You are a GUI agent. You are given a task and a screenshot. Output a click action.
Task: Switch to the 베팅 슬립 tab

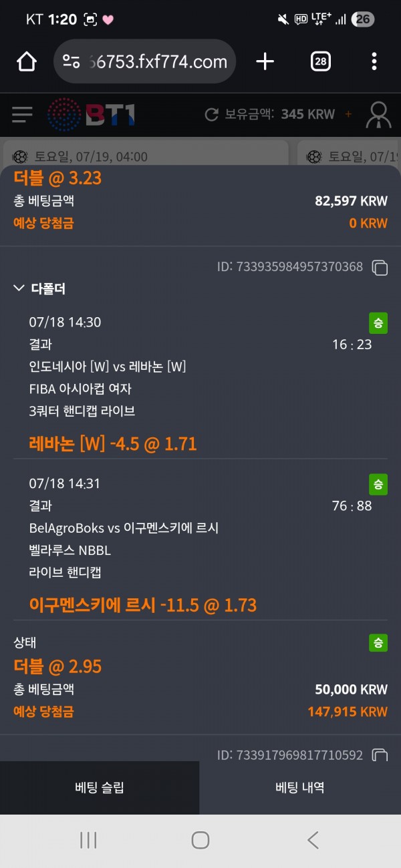point(100,788)
